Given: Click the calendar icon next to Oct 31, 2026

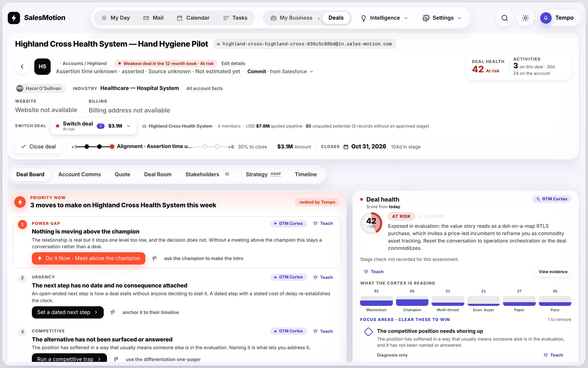Looking at the screenshot, I should click(x=346, y=147).
